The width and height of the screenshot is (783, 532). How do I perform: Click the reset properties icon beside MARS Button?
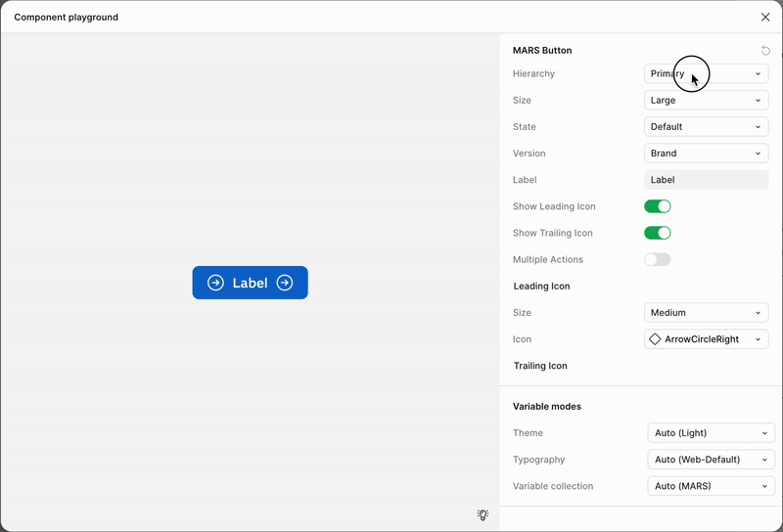(765, 51)
